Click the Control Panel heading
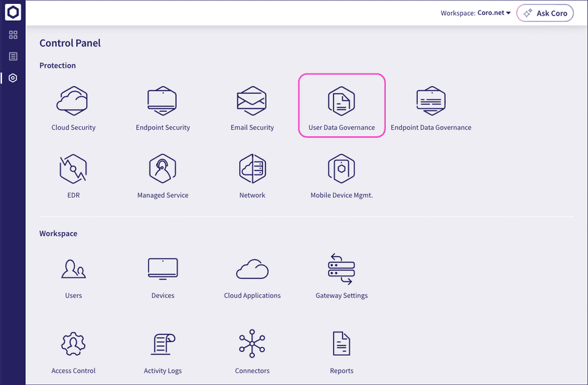Viewport: 588px width, 385px height. pyautogui.click(x=70, y=43)
